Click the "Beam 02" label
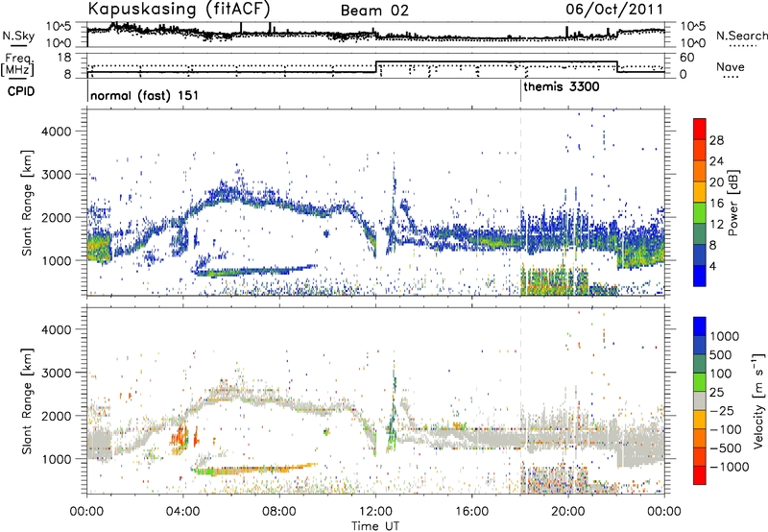The height and width of the screenshot is (532, 768). point(374,11)
